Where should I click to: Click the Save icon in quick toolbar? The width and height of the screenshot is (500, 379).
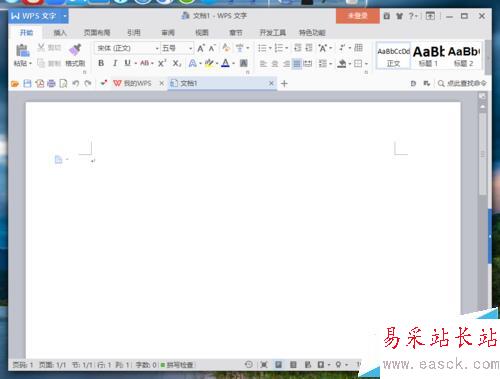click(27, 83)
